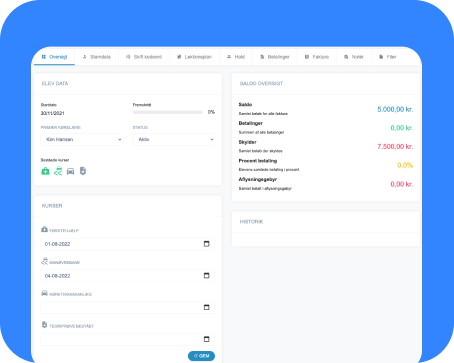The height and width of the screenshot is (363, 454).
Task: Click the empty Teoriprøve bestået date field
Action: click(x=127, y=339)
